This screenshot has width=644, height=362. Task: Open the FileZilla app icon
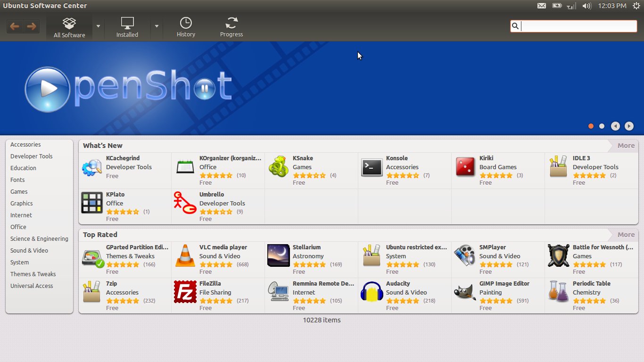tap(185, 292)
